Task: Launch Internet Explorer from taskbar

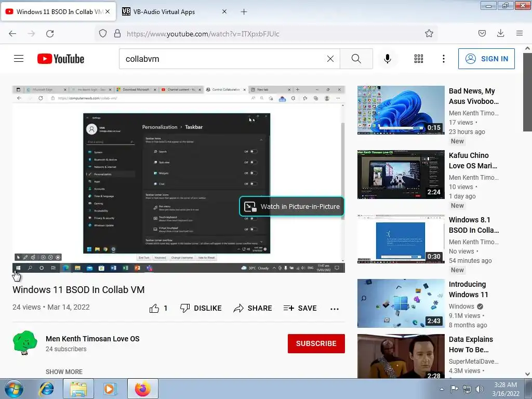Action: pyautogui.click(x=46, y=389)
